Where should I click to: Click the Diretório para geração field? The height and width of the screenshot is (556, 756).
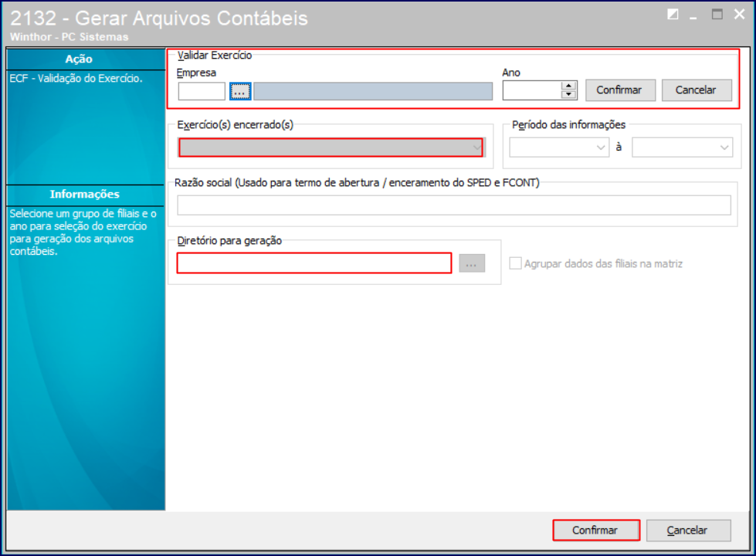(x=314, y=263)
